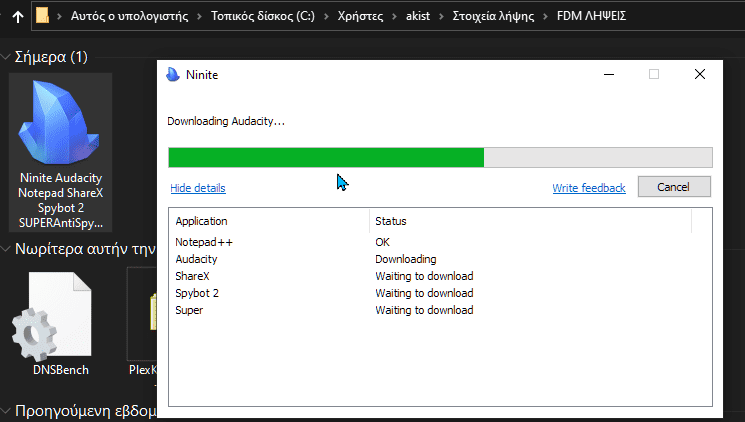745x422 pixels.
Task: Navigate to Χρήστες breadcrumb
Action: coord(360,16)
